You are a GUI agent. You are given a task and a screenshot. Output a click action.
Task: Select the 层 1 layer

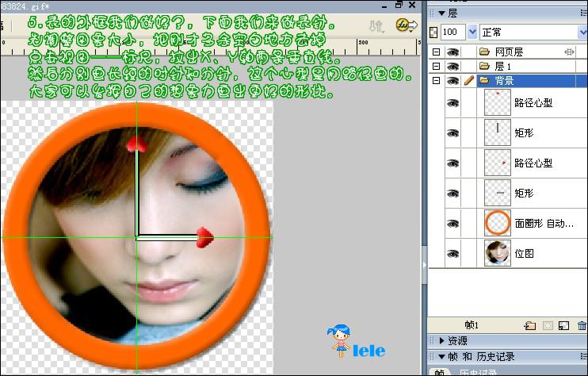(509, 66)
